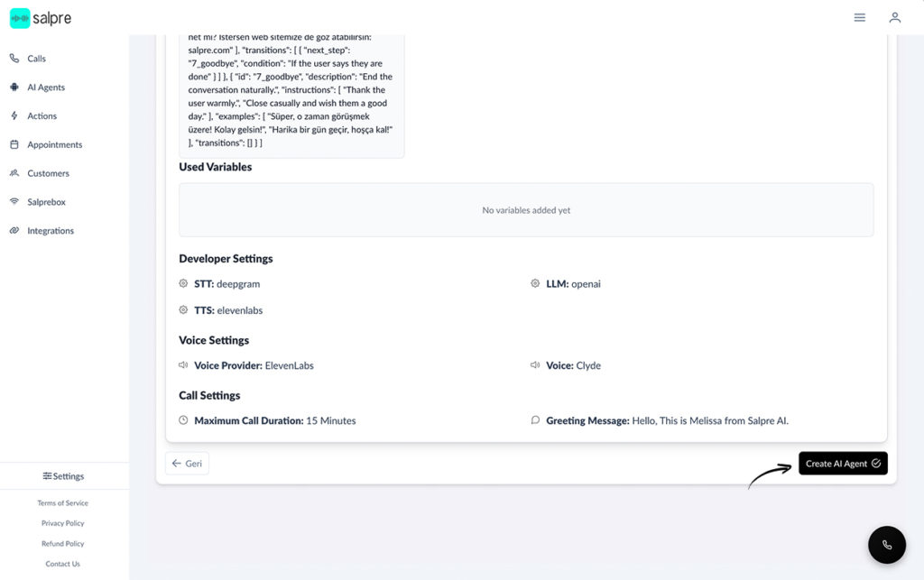This screenshot has height=580, width=924.
Task: Click the Actions lightning bolt icon
Action: [x=14, y=116]
